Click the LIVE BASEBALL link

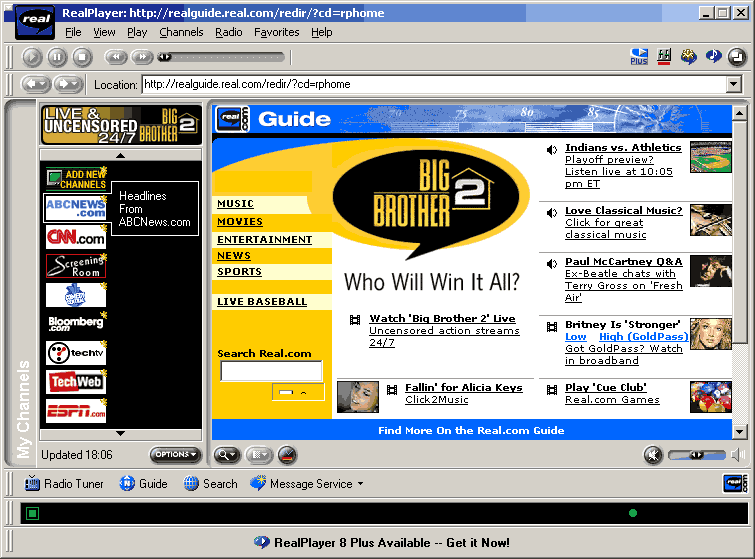coord(262,302)
